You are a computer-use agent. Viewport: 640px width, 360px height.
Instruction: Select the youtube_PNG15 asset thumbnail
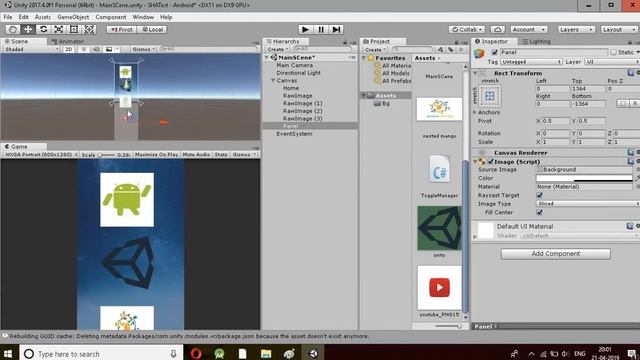point(439,287)
